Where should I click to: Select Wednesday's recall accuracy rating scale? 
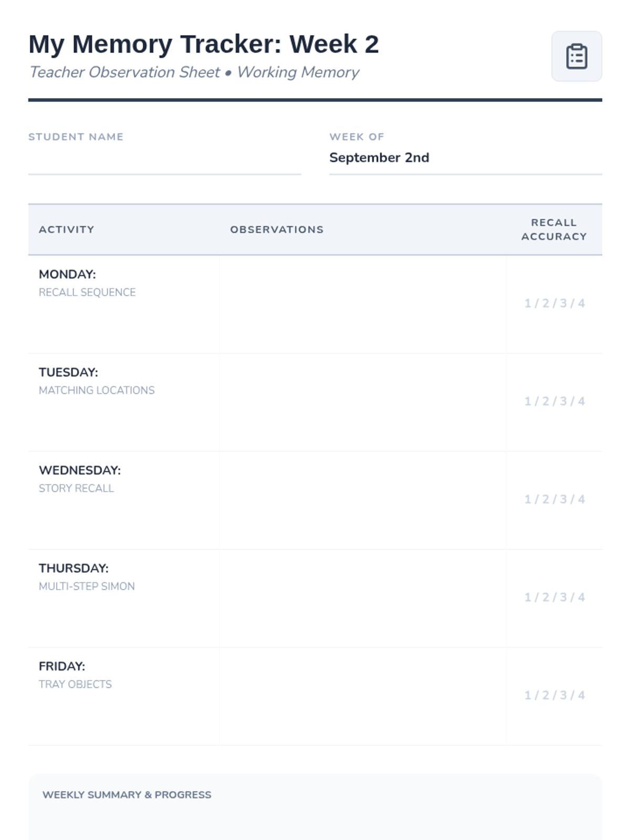[554, 499]
